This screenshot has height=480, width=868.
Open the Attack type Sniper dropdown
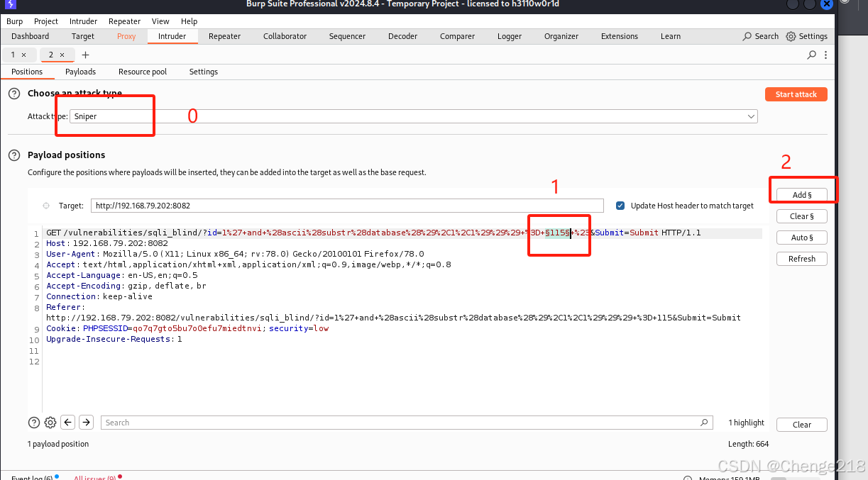click(413, 116)
